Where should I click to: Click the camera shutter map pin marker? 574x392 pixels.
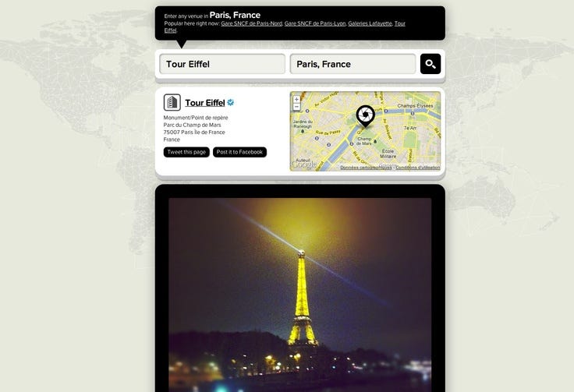(365, 116)
